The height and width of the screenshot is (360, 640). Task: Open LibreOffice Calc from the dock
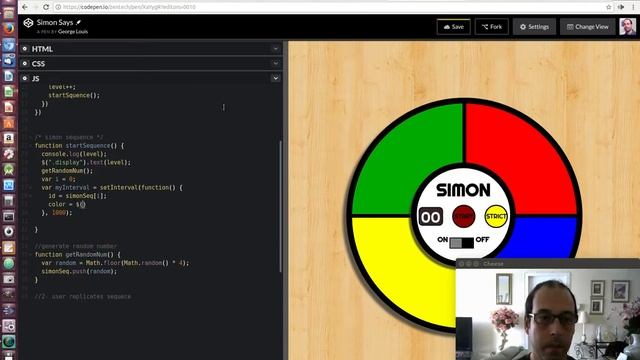pyautogui.click(x=9, y=91)
